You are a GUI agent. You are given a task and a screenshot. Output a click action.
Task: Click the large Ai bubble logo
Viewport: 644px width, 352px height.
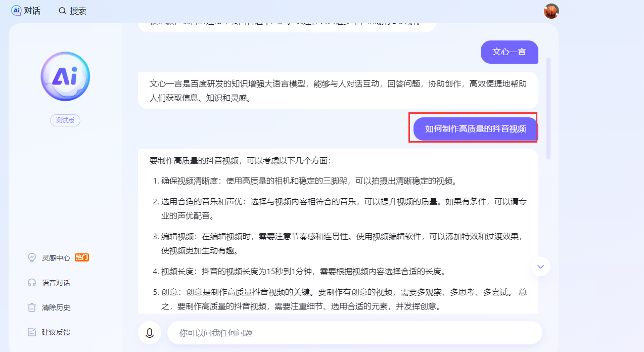65,76
